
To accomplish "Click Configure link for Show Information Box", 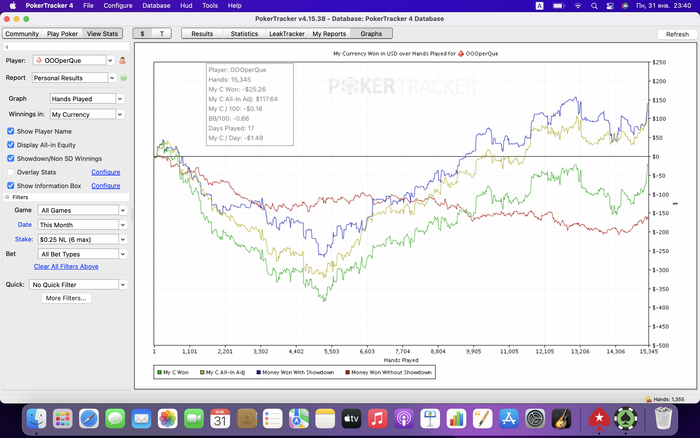I will [106, 185].
